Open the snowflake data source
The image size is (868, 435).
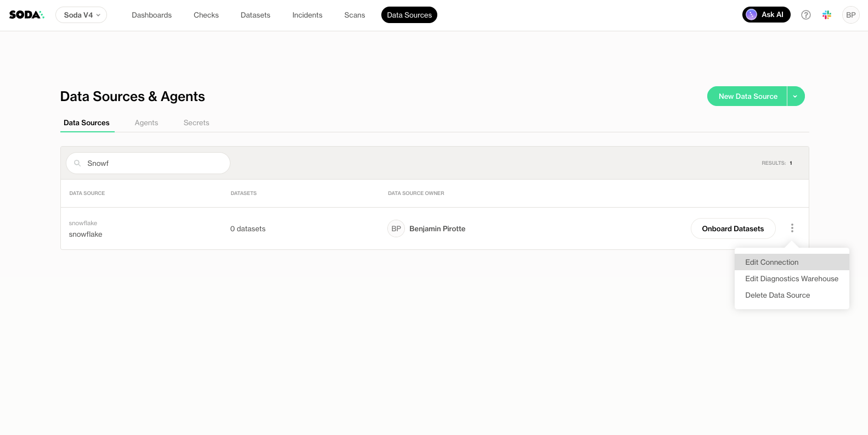pos(86,234)
